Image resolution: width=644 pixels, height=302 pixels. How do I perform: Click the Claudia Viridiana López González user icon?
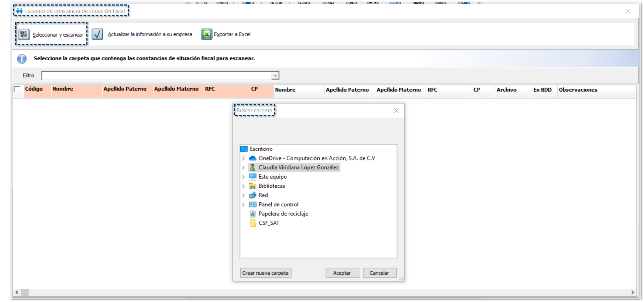(253, 167)
